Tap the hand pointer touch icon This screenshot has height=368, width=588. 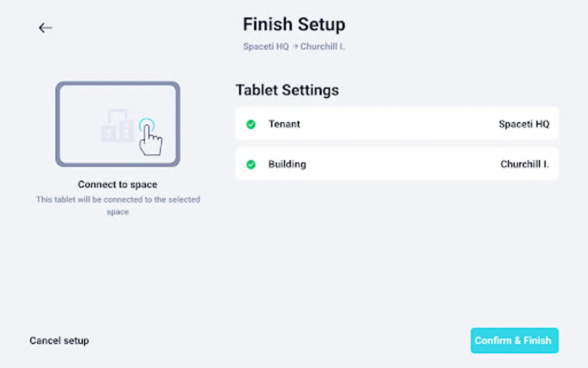[x=150, y=137]
